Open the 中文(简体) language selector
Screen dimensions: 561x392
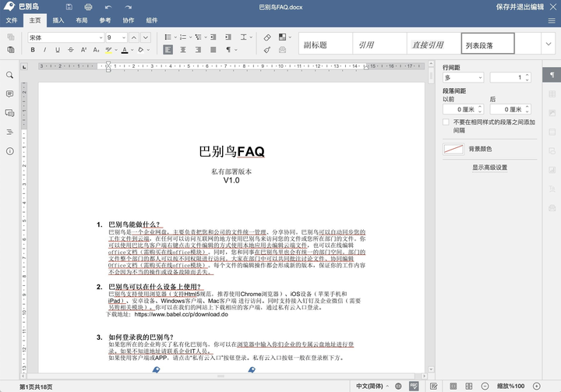click(x=372, y=386)
